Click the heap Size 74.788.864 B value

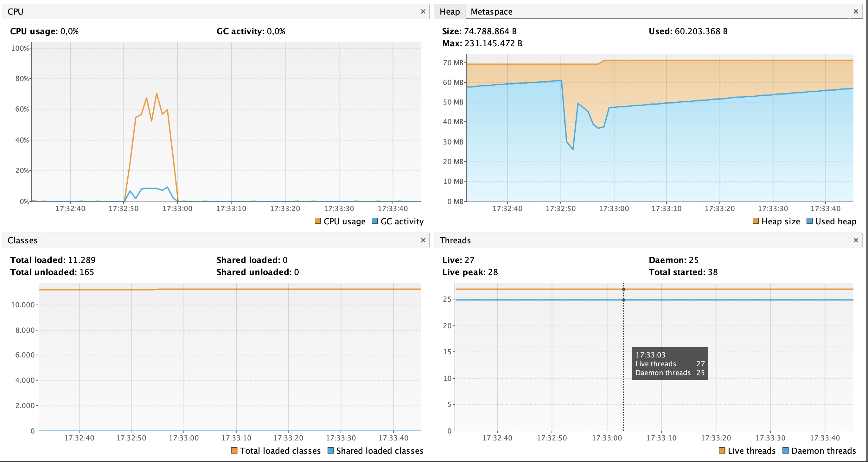(x=490, y=31)
